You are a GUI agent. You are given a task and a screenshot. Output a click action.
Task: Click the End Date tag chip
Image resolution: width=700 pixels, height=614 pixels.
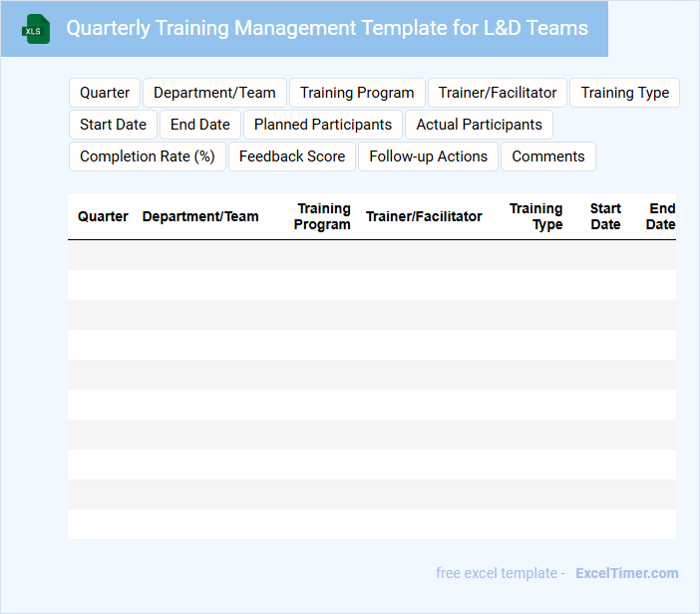point(200,125)
